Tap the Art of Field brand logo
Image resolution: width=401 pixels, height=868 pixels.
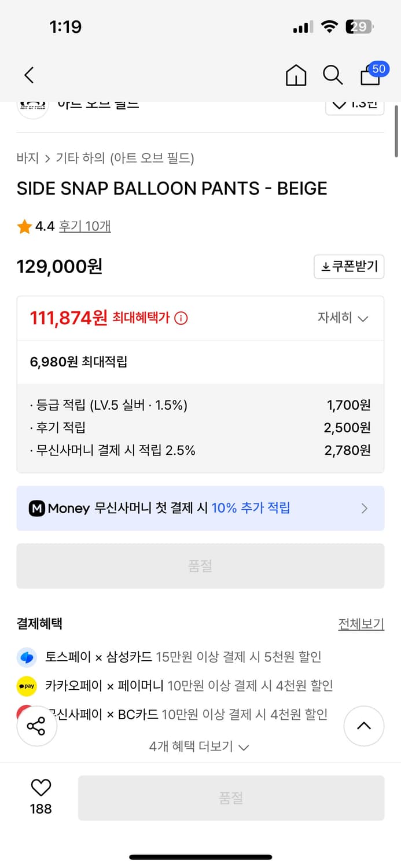(32, 108)
